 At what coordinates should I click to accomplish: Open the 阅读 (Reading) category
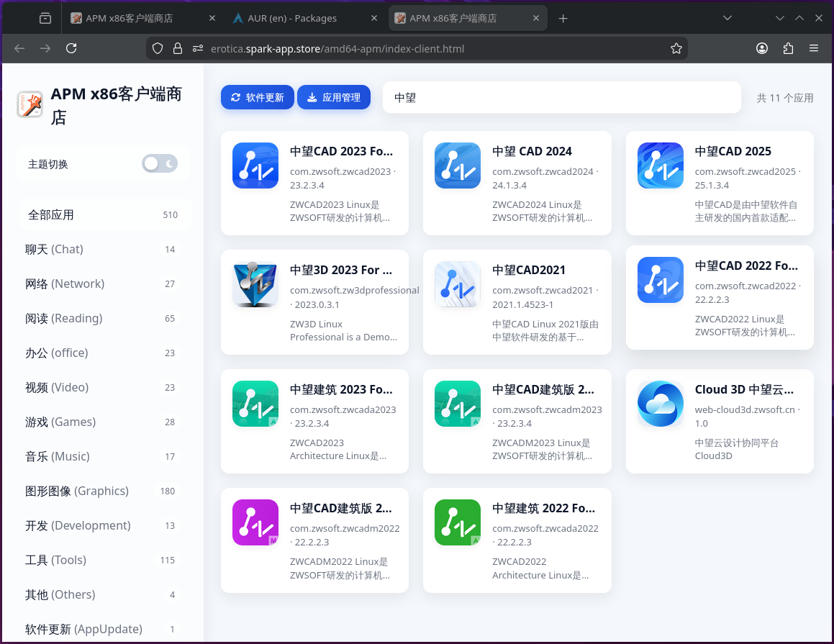pos(104,319)
